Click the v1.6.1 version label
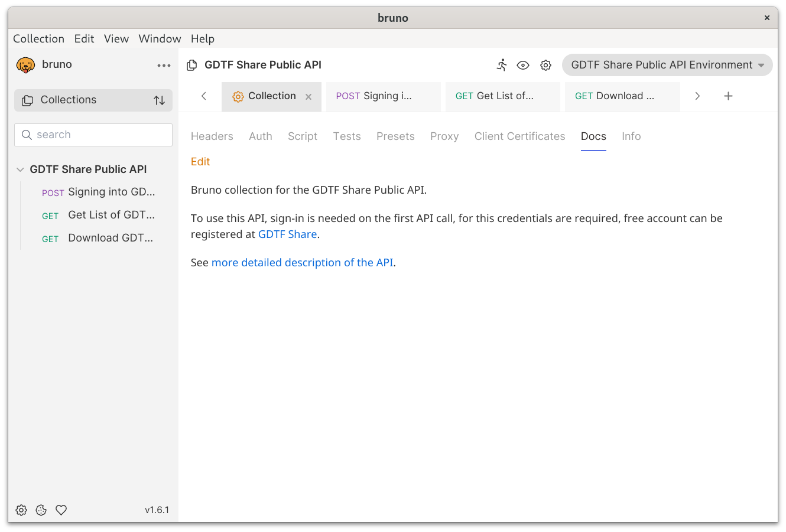Viewport: 786px width, 532px height. click(x=157, y=510)
